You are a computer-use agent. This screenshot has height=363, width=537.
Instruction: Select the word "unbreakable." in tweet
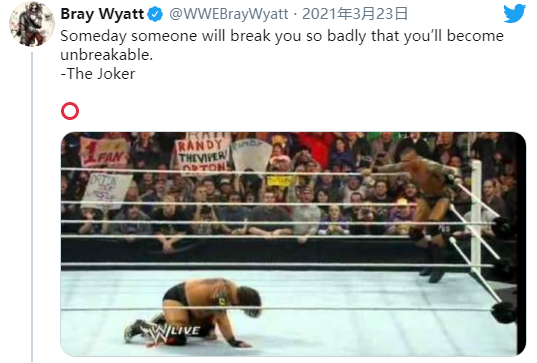107,55
